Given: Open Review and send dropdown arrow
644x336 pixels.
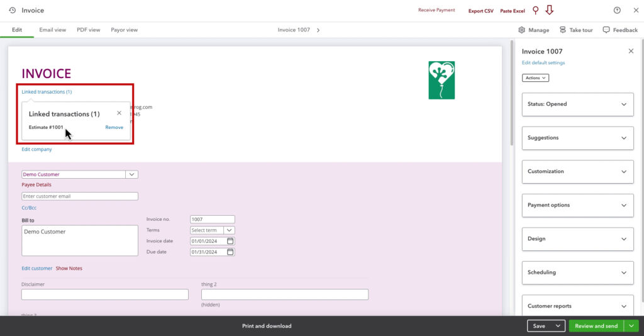Looking at the screenshot, I should coord(631,326).
